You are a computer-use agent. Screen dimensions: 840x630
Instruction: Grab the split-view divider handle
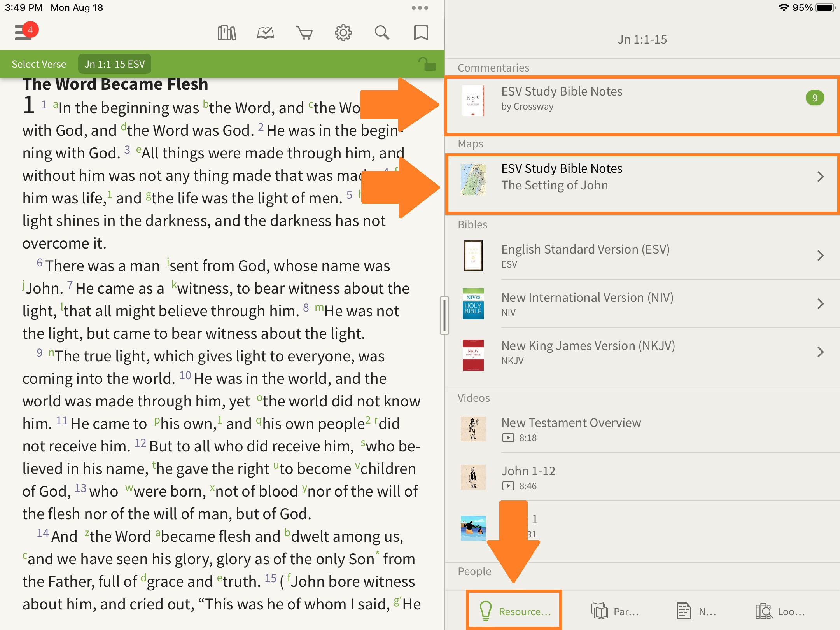coord(444,315)
